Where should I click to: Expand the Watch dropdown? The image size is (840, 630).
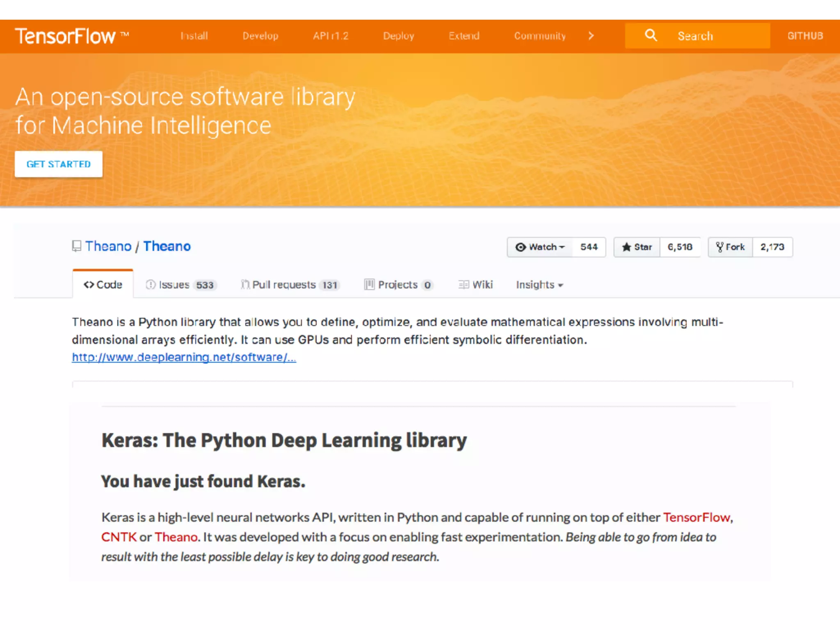[540, 247]
